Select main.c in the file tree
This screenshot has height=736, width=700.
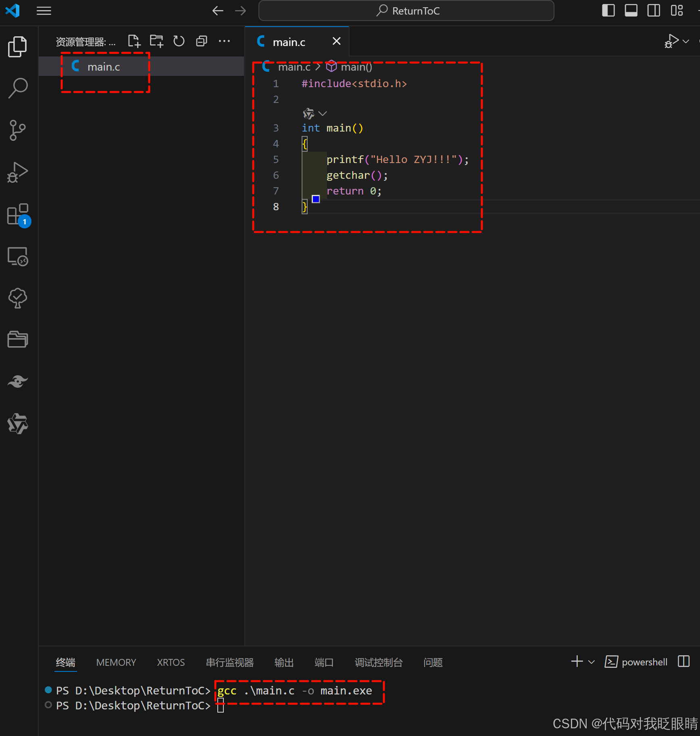[141, 67]
